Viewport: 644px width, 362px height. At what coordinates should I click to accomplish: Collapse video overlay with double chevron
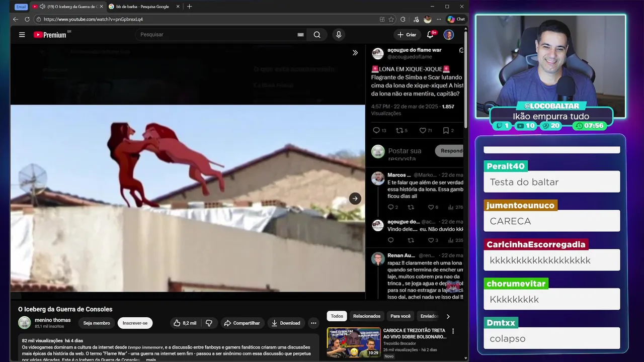[355, 53]
